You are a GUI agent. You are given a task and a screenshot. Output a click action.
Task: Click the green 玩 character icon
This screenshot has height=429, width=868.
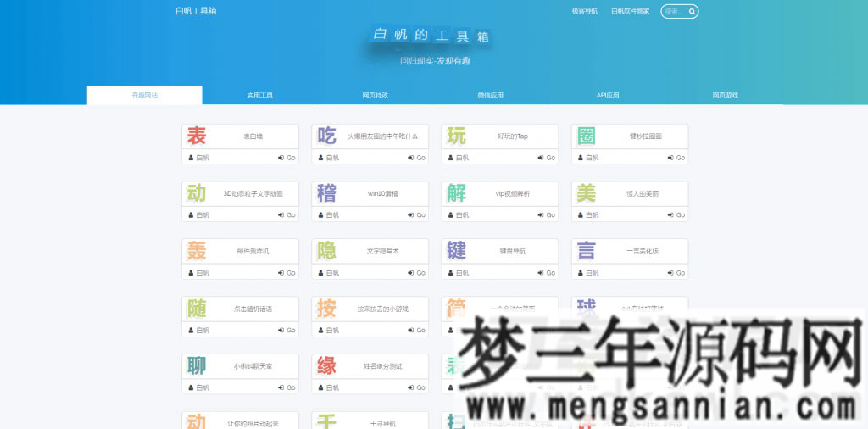(456, 136)
